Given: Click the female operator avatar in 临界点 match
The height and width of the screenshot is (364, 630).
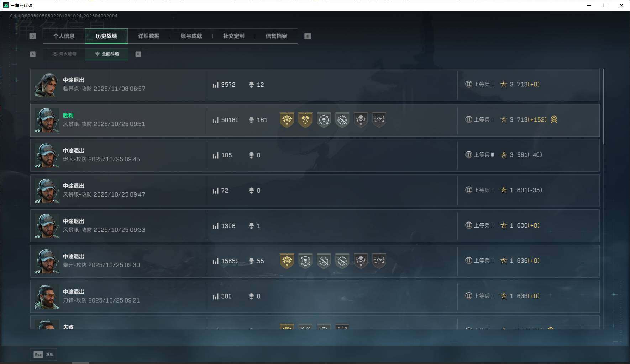Looking at the screenshot, I should (47, 85).
